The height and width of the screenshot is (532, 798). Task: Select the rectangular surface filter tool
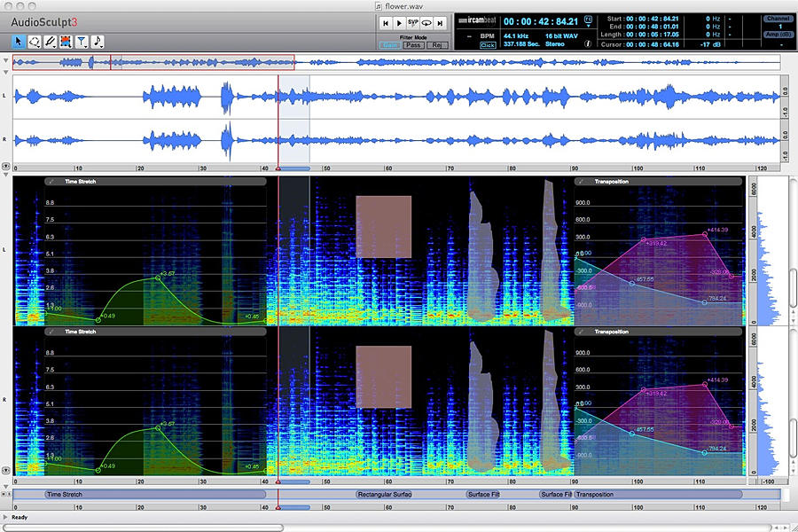pos(66,42)
